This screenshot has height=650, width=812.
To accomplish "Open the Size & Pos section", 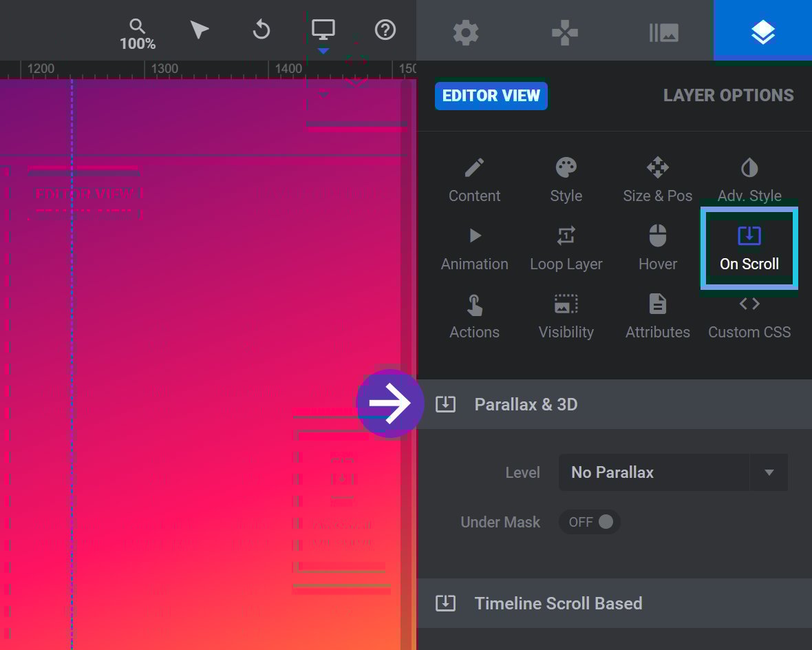I will [658, 180].
